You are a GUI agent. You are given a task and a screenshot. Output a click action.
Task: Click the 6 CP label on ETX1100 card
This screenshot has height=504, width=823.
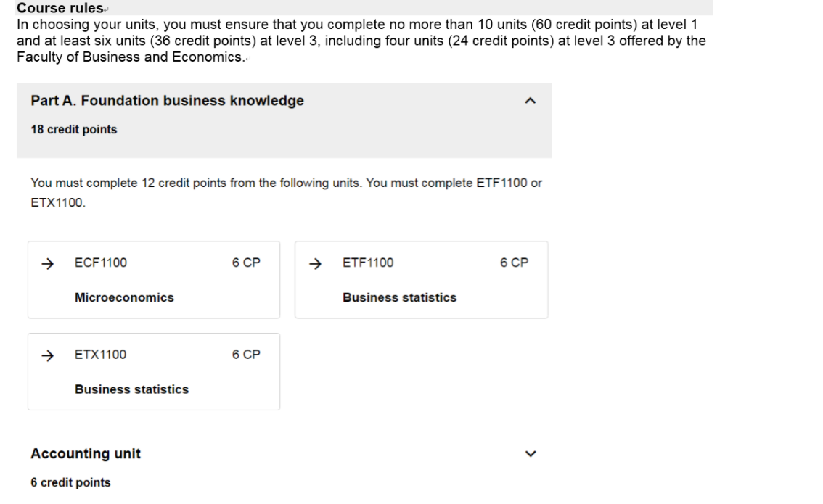[246, 355]
